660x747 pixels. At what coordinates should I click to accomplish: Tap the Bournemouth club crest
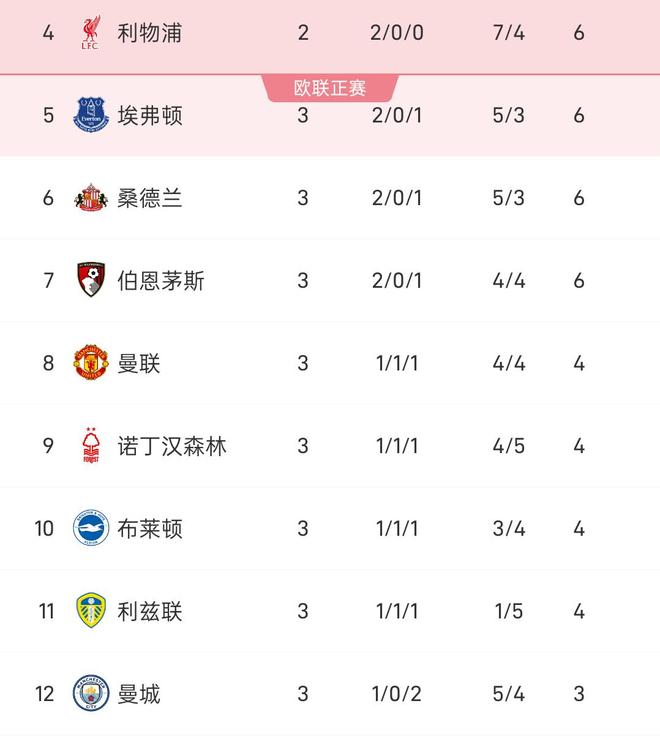tap(91, 280)
